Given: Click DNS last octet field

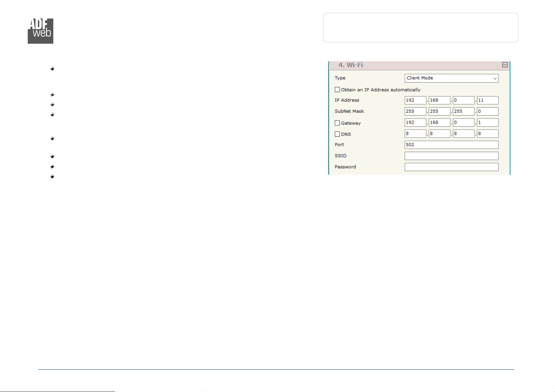Looking at the screenshot, I should 487,134.
